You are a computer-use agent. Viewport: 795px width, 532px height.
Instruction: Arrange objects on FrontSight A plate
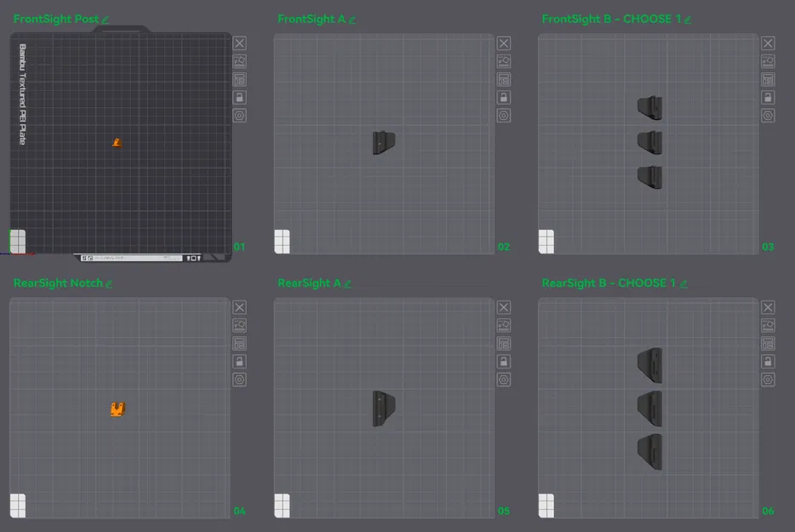(x=504, y=80)
